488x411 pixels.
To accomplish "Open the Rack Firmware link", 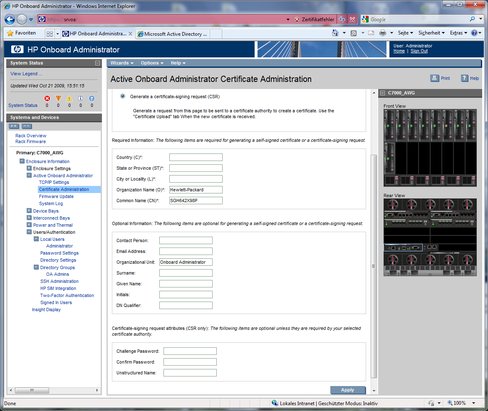I will pyautogui.click(x=30, y=141).
